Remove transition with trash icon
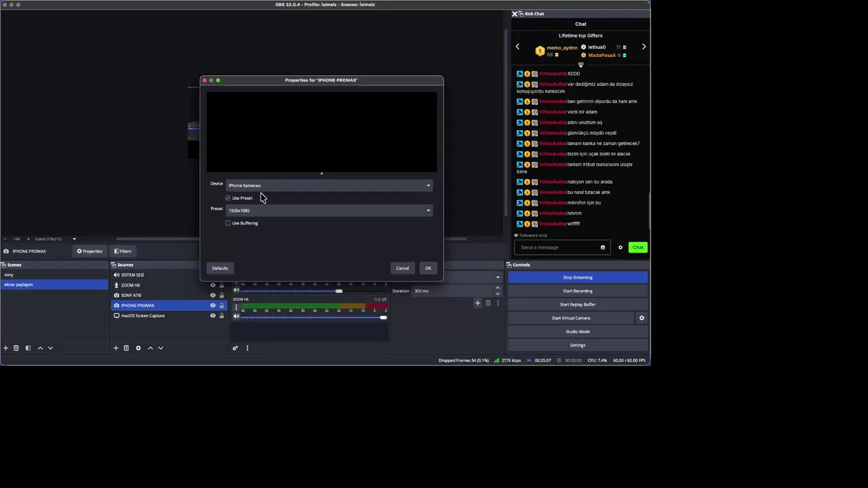 coord(488,303)
